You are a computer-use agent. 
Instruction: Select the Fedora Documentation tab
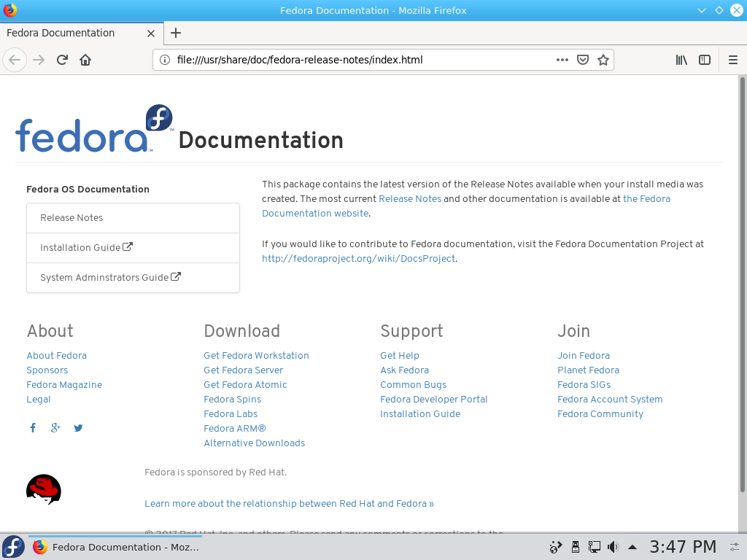point(82,34)
